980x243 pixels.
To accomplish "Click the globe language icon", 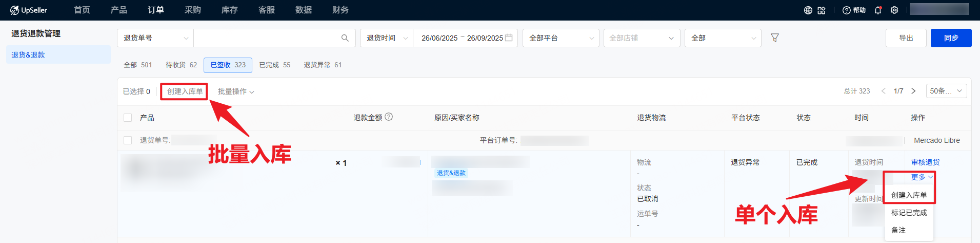I will tap(808, 10).
